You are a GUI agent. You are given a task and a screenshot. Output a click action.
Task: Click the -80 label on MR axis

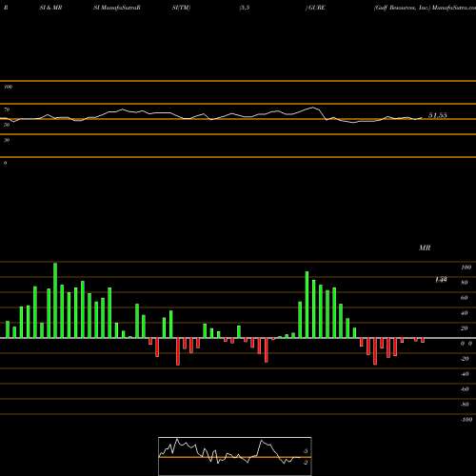coord(465,405)
